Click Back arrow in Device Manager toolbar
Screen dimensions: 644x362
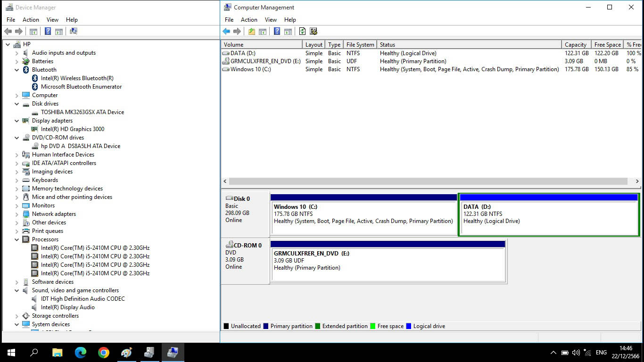coord(8,32)
